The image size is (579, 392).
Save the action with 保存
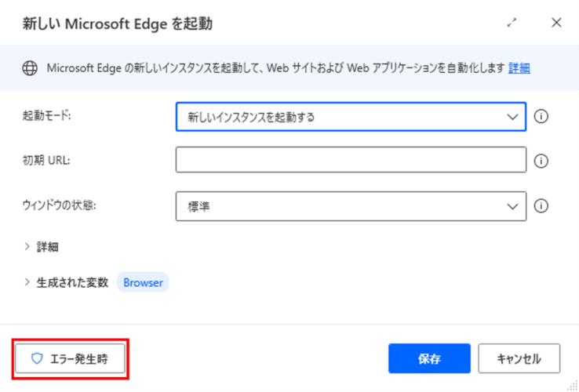429,358
